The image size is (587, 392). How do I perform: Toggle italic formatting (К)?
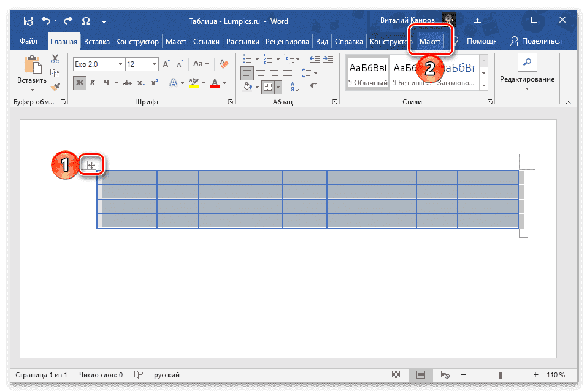(93, 82)
